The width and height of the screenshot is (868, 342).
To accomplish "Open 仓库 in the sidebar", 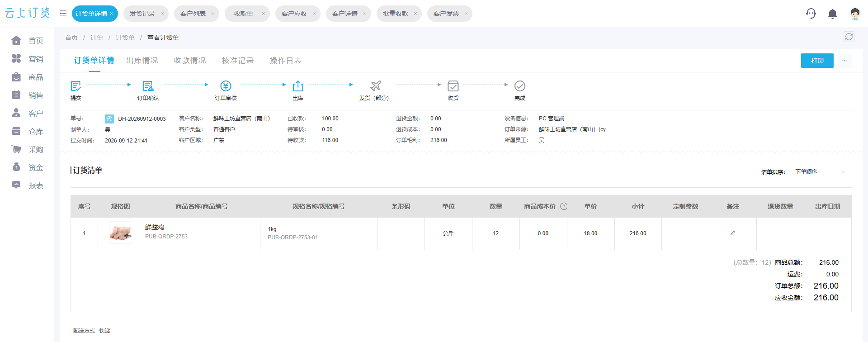I will pos(27,131).
